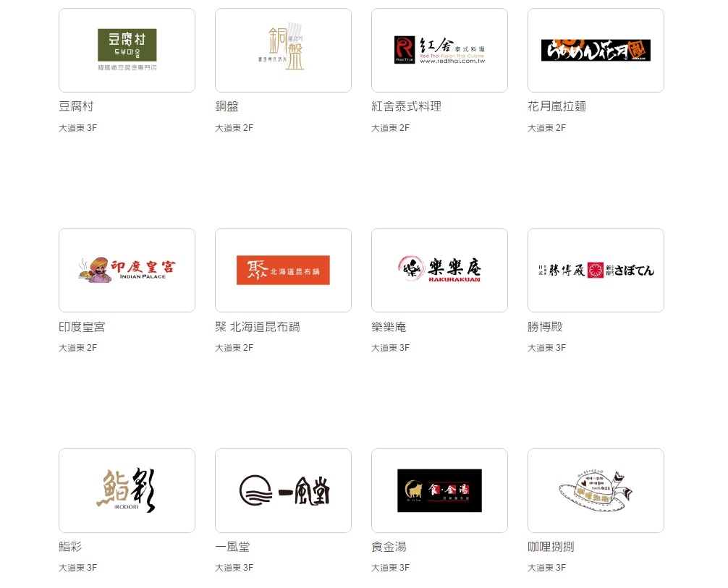728x588 pixels.
Task: Click the 豆腐村 green logo card
Action: click(127, 50)
